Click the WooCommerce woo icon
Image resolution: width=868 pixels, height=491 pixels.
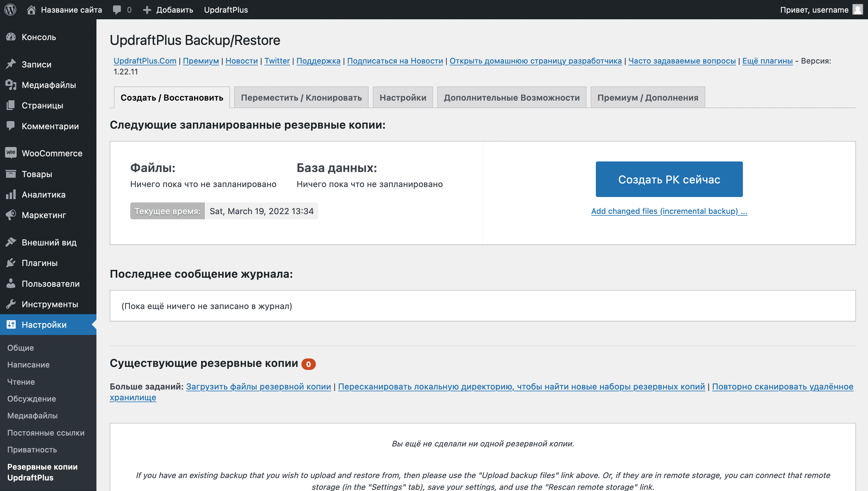click(11, 153)
